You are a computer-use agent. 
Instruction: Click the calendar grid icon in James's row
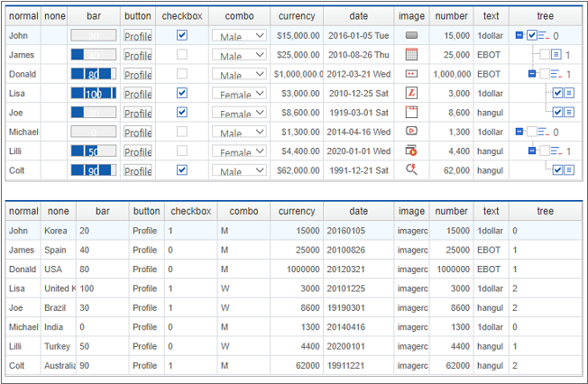411,55
